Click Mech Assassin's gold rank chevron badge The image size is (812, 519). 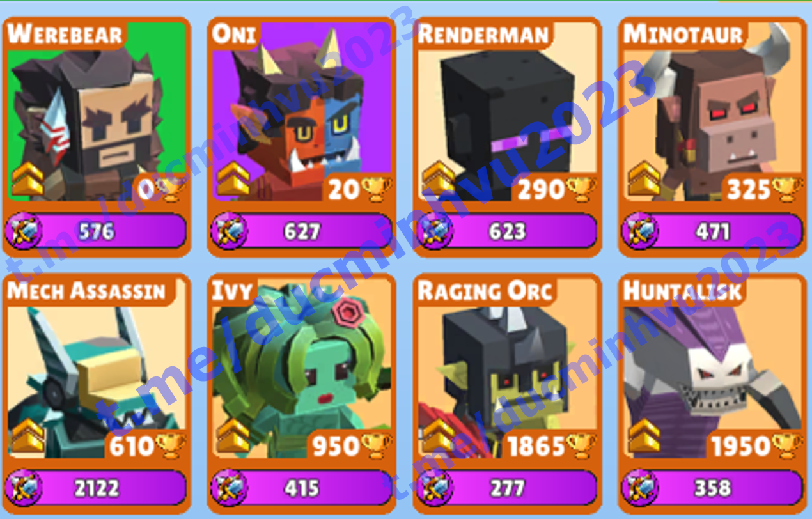coord(27,436)
